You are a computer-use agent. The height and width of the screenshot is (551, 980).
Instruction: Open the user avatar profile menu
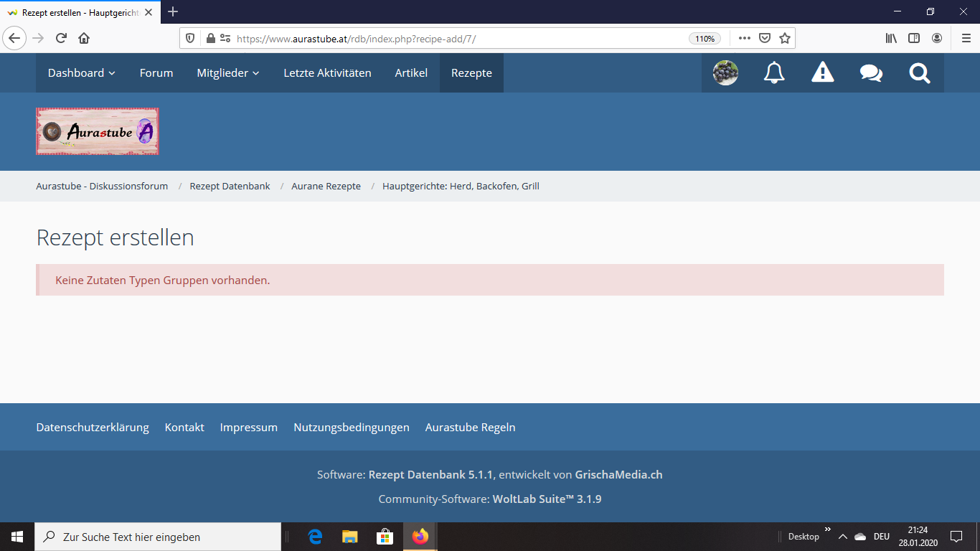pos(725,72)
